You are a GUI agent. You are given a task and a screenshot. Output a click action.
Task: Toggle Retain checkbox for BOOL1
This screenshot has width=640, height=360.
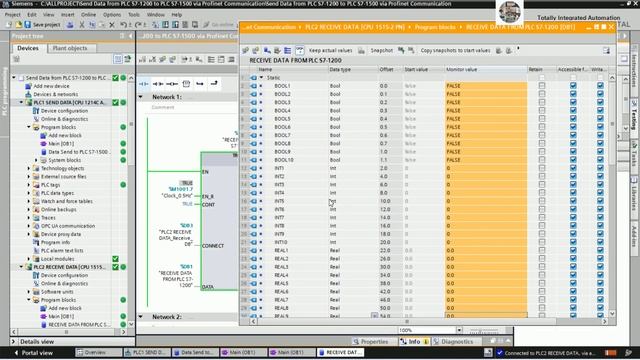click(542, 86)
